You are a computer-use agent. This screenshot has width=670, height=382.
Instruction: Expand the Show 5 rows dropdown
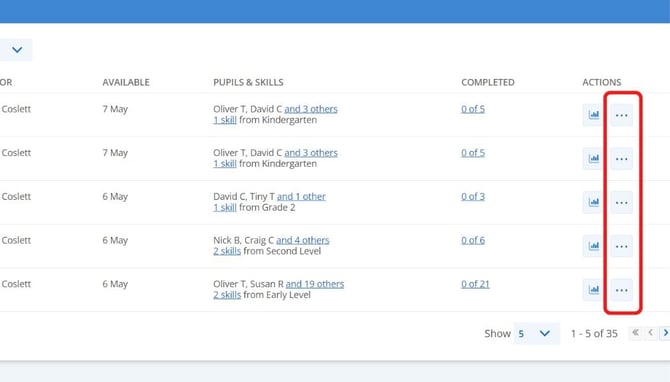click(x=536, y=333)
